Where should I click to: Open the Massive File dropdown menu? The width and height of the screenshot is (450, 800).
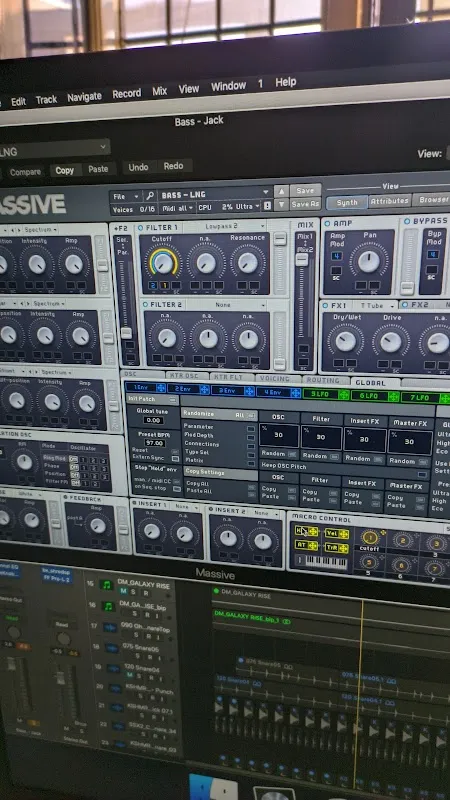point(126,196)
